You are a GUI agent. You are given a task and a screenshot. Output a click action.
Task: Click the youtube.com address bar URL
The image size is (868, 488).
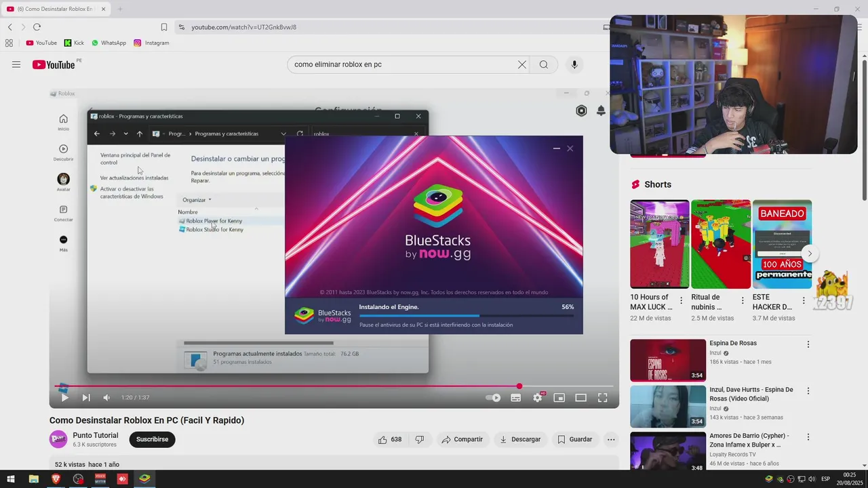[x=244, y=27]
